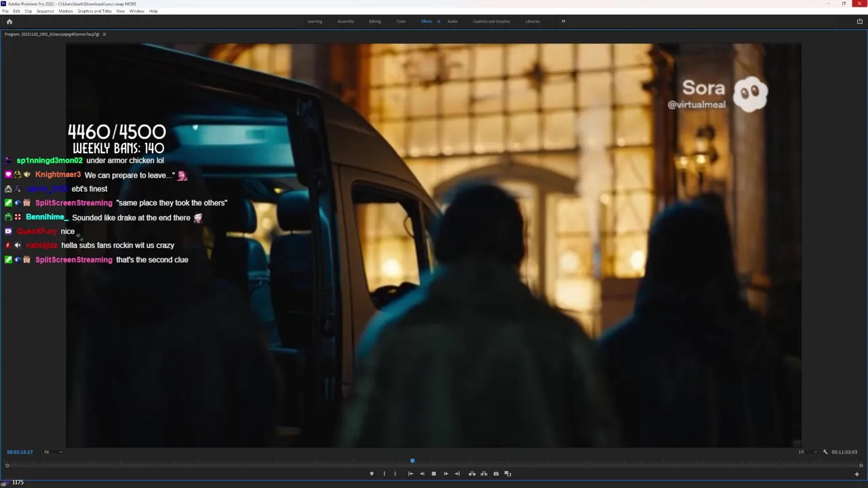This screenshot has height=488, width=868.
Task: Open Effects workspace menu icon
Action: tap(438, 21)
